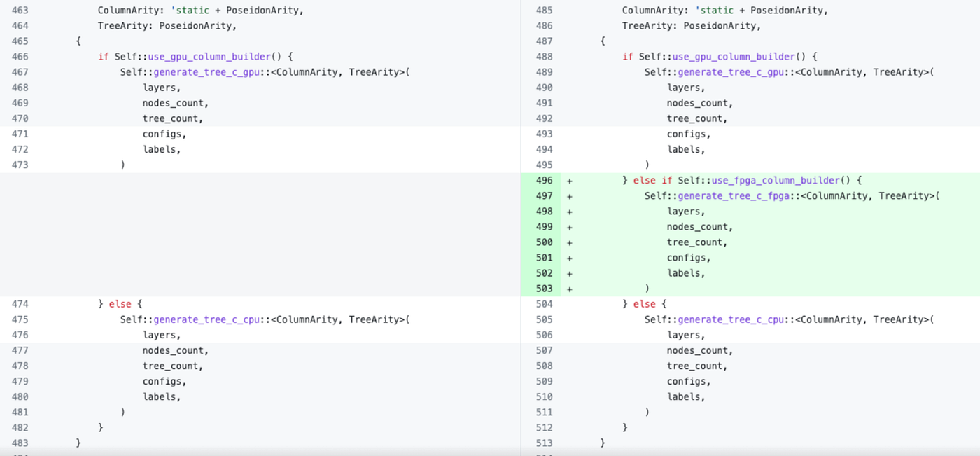Click left line number 483
The height and width of the screenshot is (456, 980).
[20, 443]
